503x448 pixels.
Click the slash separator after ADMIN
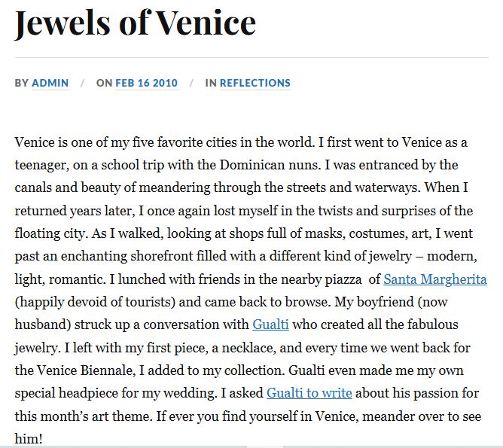[83, 84]
